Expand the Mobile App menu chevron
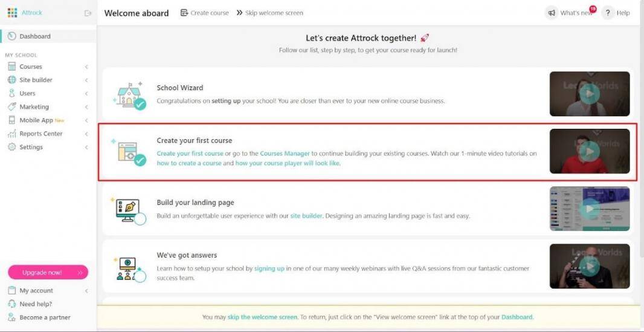Viewport: 644px width, 332px height. 86,120
